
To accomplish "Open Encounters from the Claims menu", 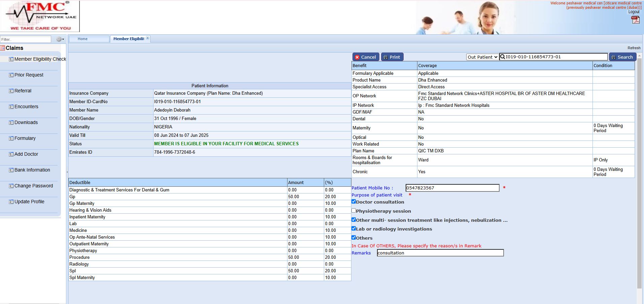I will [26, 107].
